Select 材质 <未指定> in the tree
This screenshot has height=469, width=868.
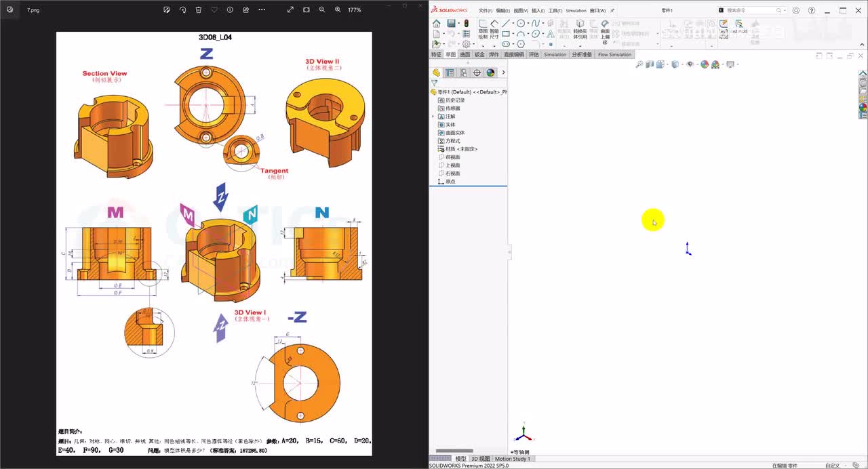coord(458,149)
